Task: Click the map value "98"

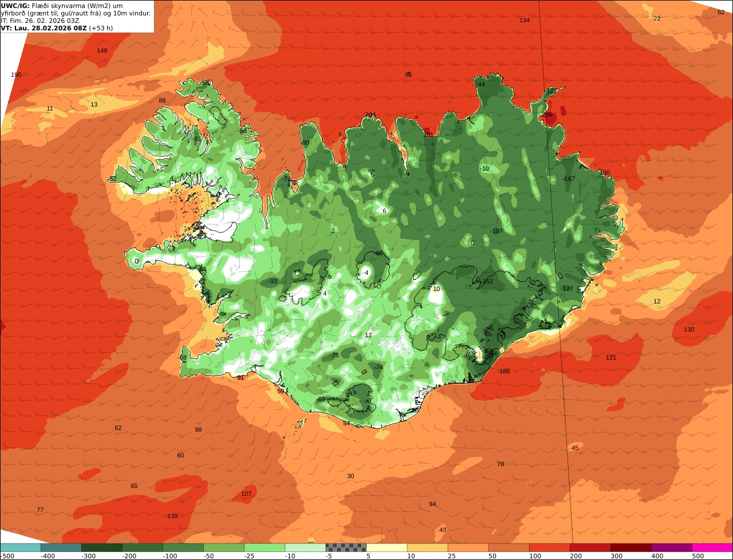Action: [198, 430]
